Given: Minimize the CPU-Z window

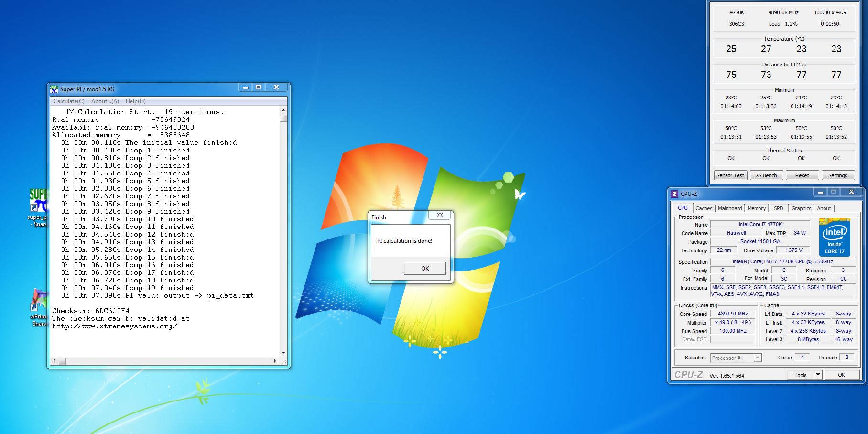Looking at the screenshot, I should (x=821, y=192).
